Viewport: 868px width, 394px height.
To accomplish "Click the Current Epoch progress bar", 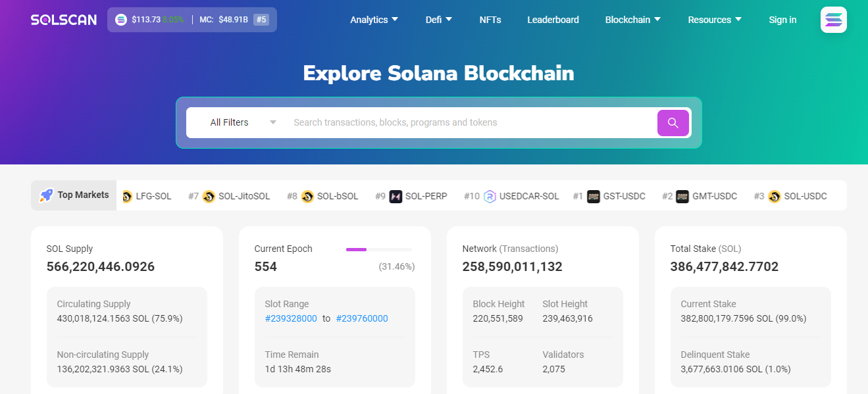I will tap(378, 249).
